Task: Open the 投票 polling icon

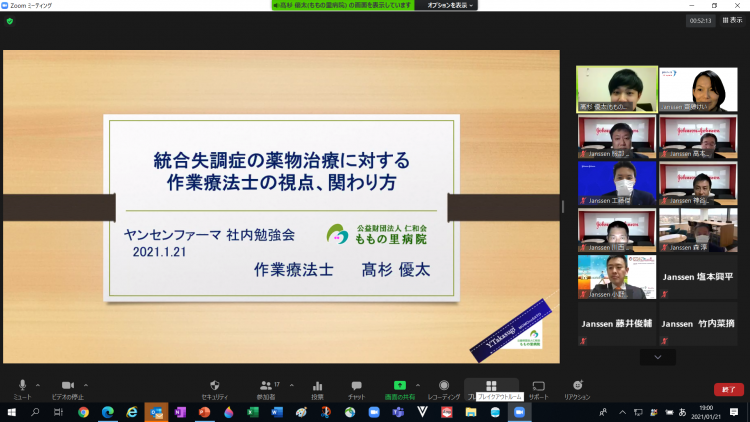Action: [x=318, y=386]
